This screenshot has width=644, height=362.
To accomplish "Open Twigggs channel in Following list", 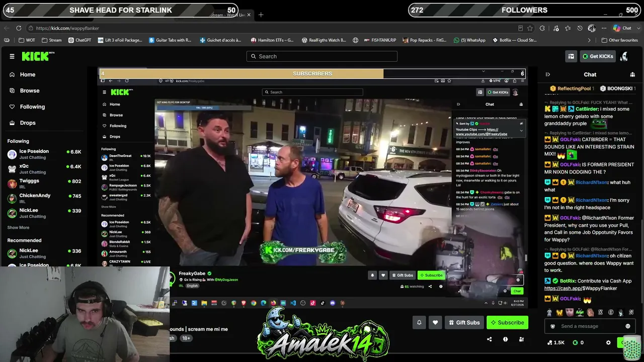I will tap(44, 184).
